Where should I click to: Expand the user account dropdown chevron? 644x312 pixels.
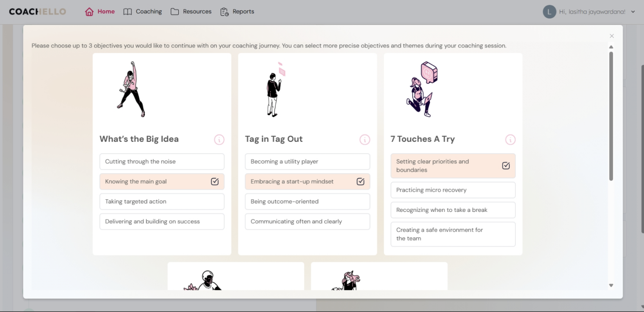point(633,12)
